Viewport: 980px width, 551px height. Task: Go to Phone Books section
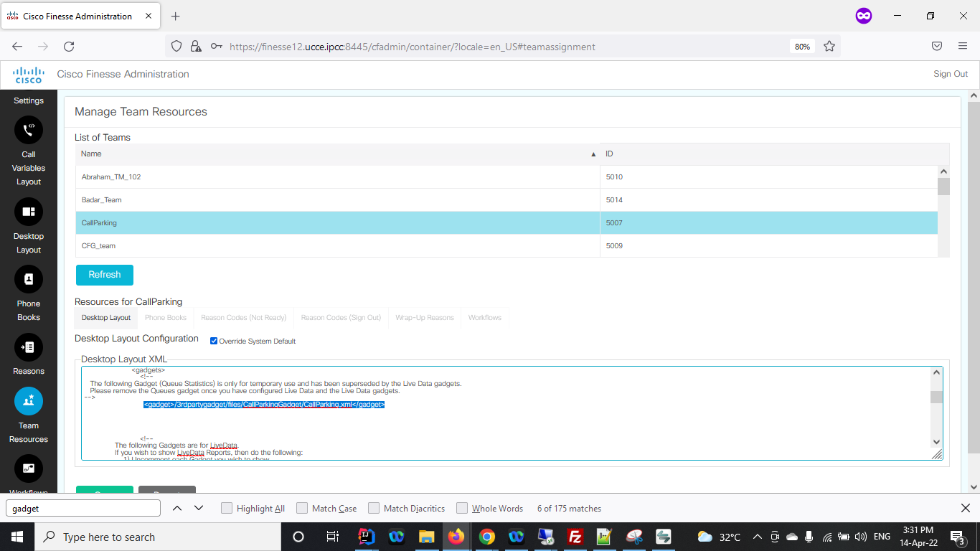29,279
